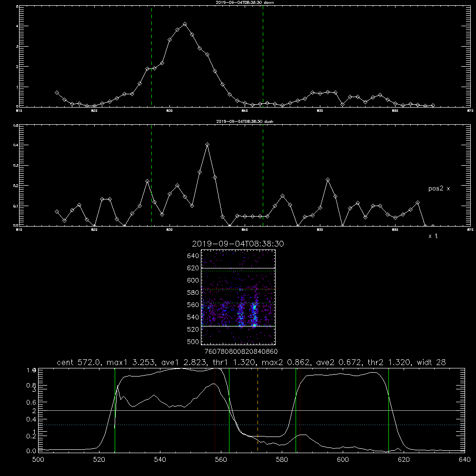Viewport: 476px width, 476px height.
Task: Click the left green dashed line in dusk plot
Action: [x=151, y=175]
